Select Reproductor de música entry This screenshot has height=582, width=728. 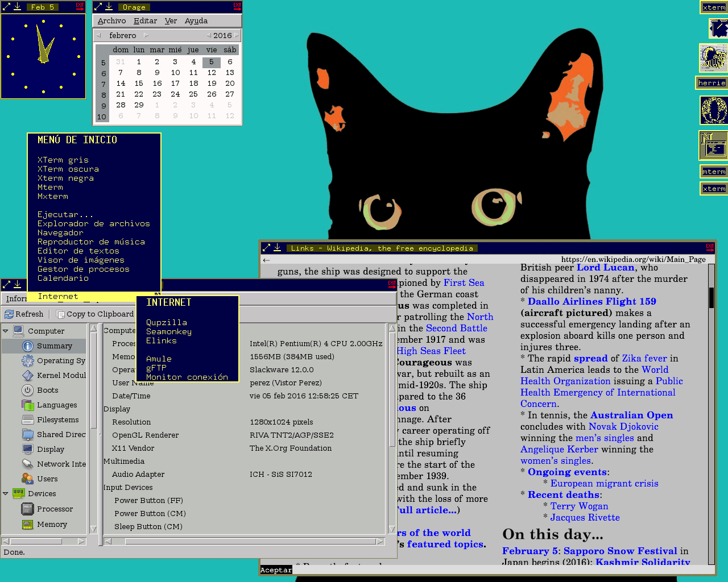coord(91,242)
